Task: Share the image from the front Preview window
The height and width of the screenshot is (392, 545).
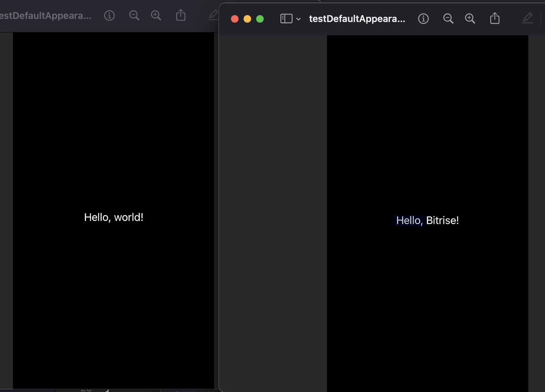Action: pos(495,18)
